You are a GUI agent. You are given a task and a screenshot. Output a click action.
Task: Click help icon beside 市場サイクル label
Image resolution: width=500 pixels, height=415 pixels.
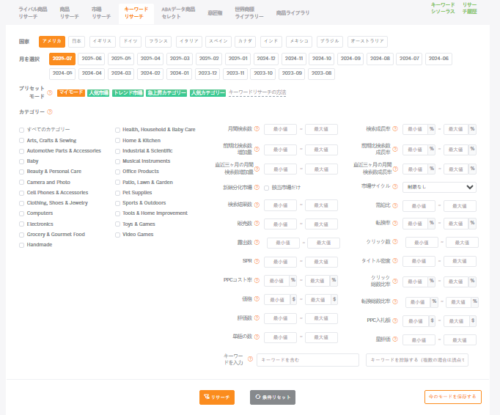click(x=395, y=186)
